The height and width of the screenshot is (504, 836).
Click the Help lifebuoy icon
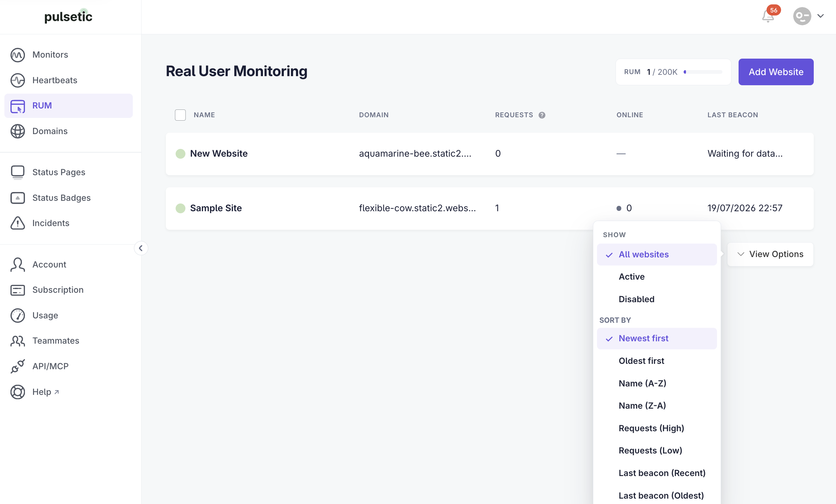point(18,392)
